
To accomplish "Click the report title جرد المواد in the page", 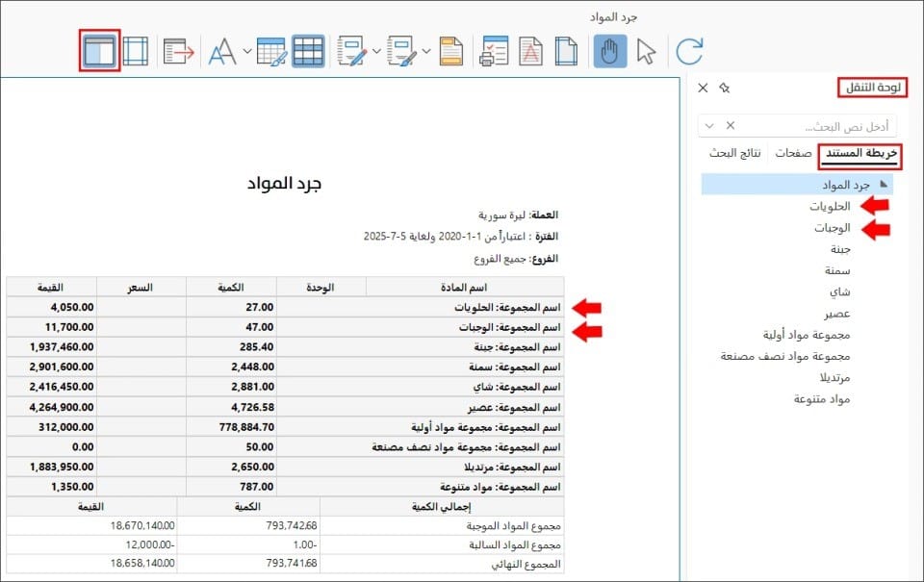I will [x=284, y=183].
